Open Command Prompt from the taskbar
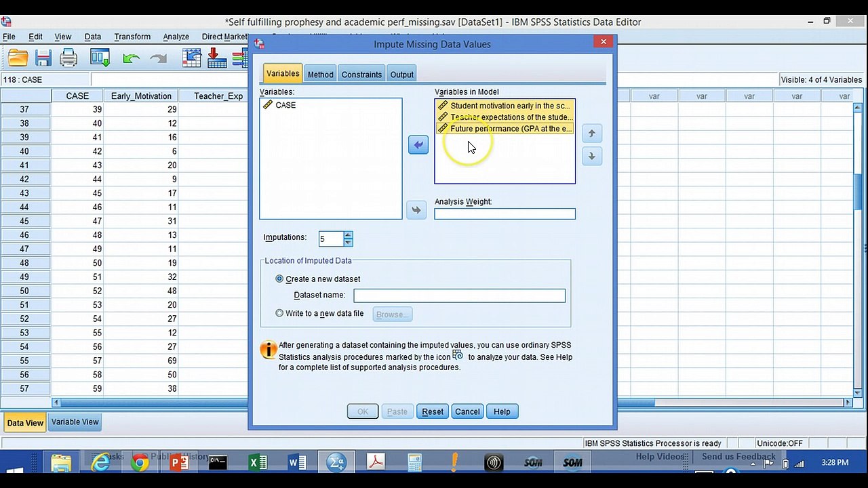 pyautogui.click(x=218, y=463)
